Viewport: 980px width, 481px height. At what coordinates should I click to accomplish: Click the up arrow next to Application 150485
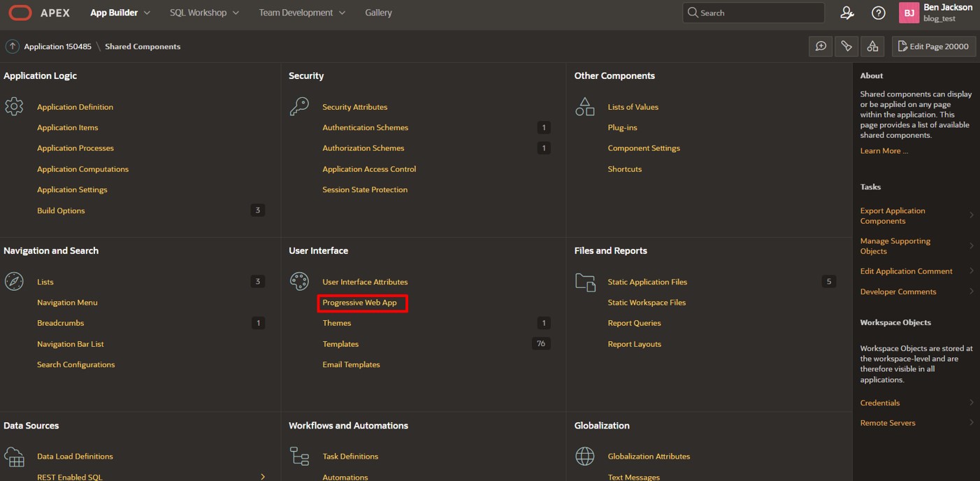click(12, 46)
